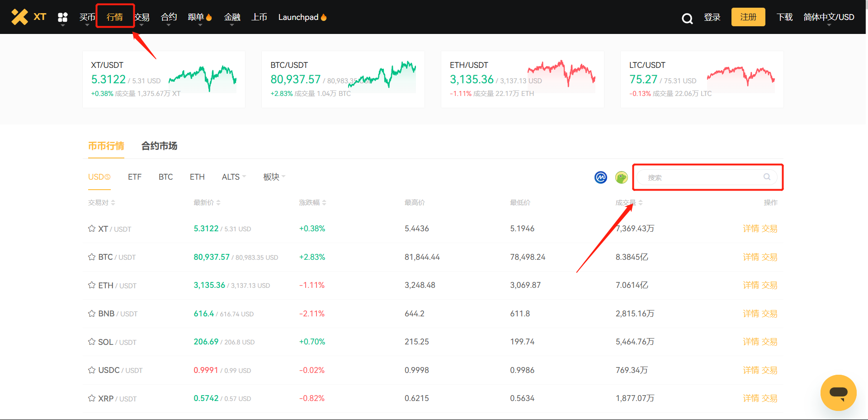
Task: Favorite the XRP/USDT pair star
Action: (92, 398)
